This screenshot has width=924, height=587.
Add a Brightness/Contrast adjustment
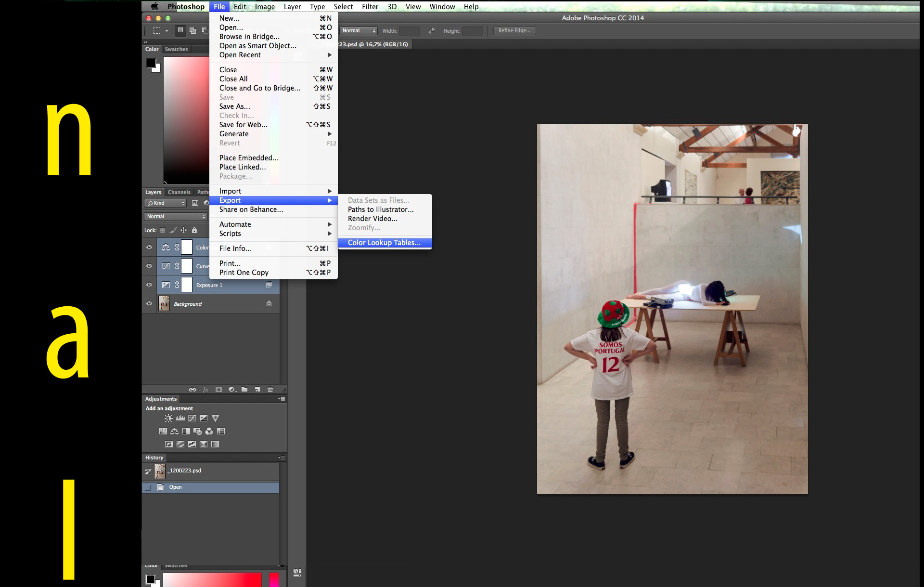coord(168,418)
